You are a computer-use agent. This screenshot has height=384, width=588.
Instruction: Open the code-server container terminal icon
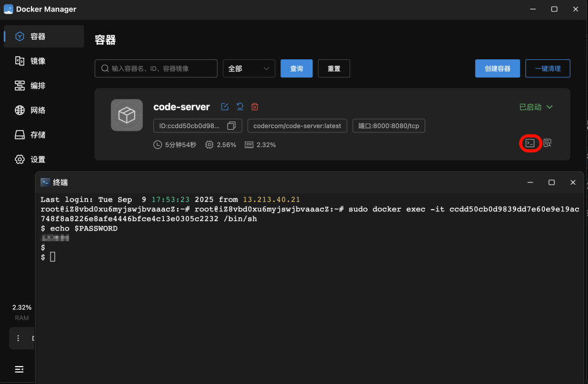point(530,143)
